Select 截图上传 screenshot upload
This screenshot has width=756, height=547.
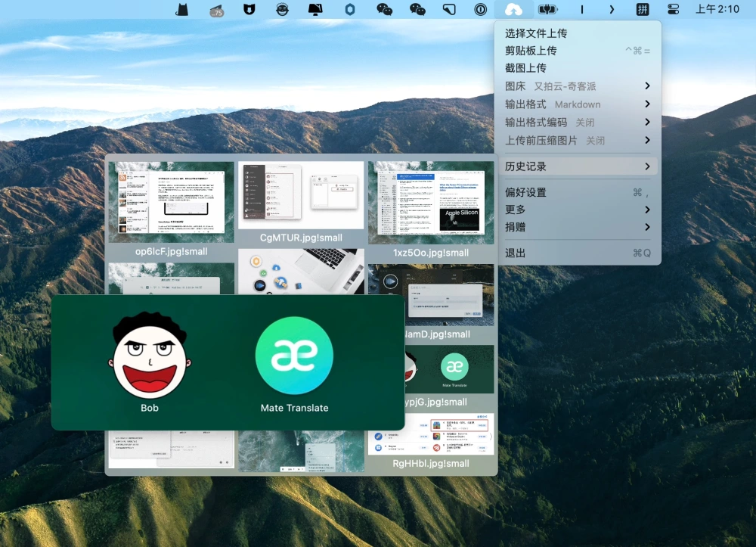pos(578,68)
